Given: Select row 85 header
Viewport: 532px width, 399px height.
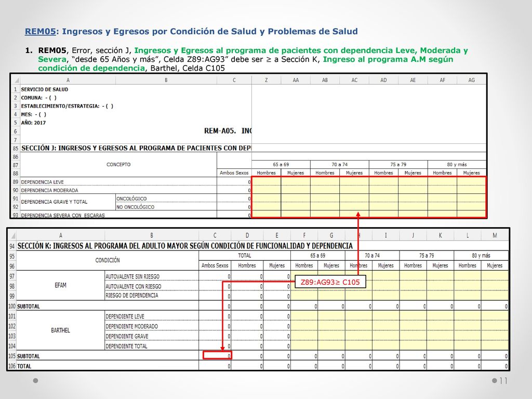Looking at the screenshot, I should (16, 148).
